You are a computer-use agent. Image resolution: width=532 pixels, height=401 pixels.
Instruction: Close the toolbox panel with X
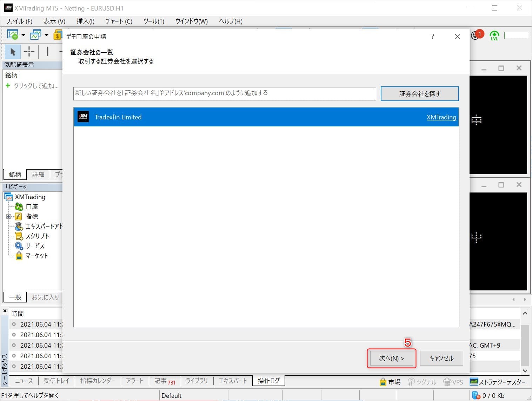[x=5, y=311]
